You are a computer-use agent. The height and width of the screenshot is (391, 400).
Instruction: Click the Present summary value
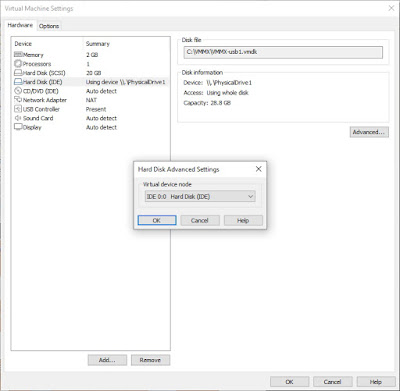pyautogui.click(x=96, y=109)
